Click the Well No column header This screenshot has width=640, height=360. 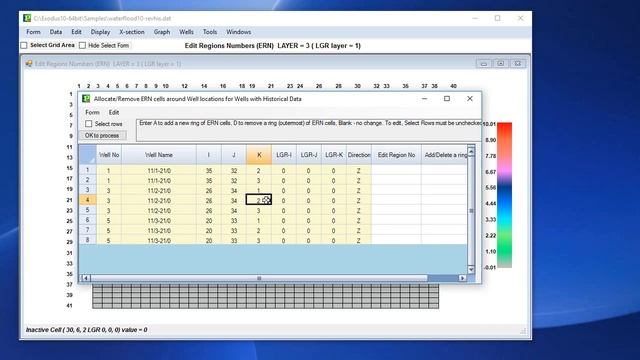pyautogui.click(x=109, y=155)
